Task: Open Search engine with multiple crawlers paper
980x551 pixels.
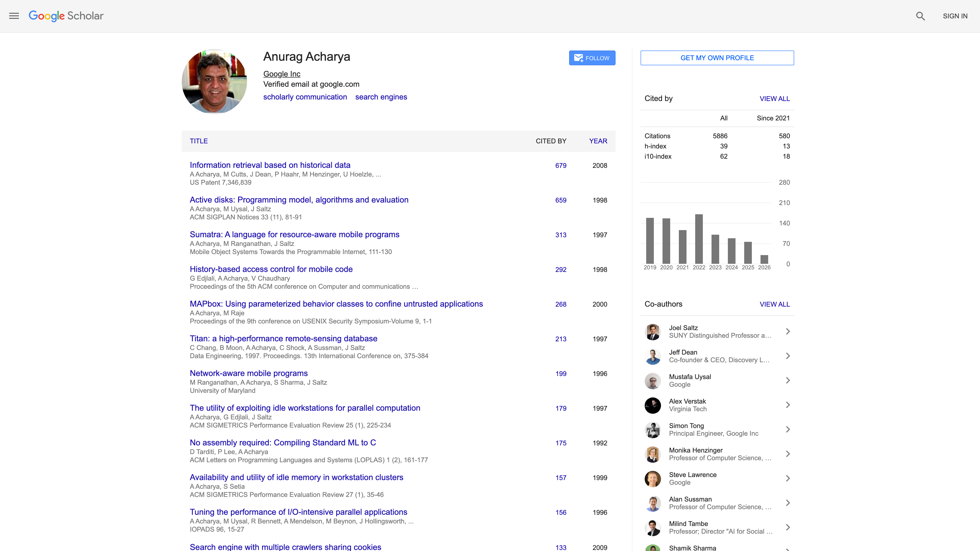Action: 285,547
